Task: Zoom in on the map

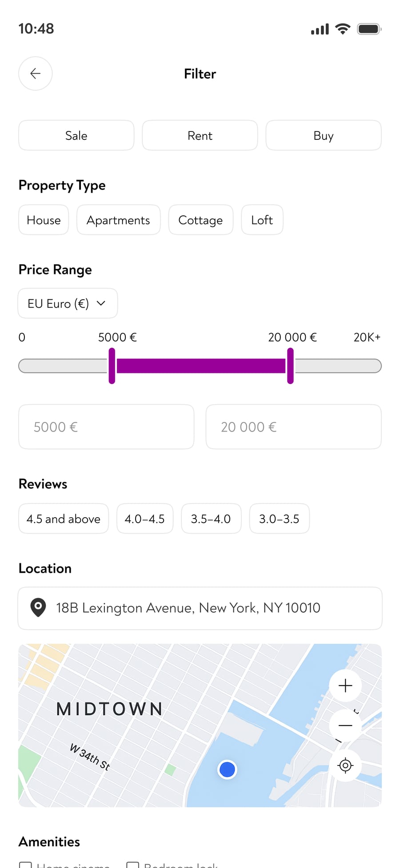Action: (345, 686)
